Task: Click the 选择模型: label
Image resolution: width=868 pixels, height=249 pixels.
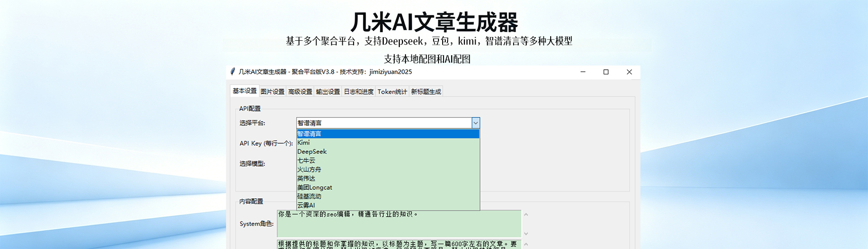Action: tap(252, 163)
